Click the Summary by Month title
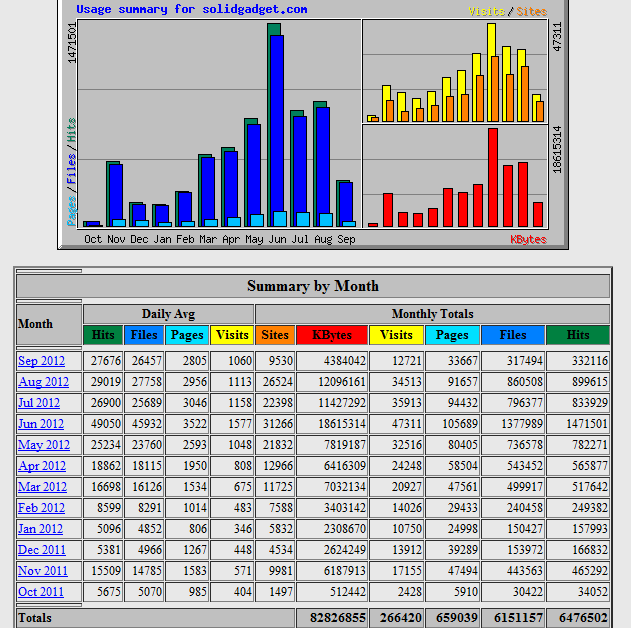This screenshot has width=631, height=628. click(313, 286)
